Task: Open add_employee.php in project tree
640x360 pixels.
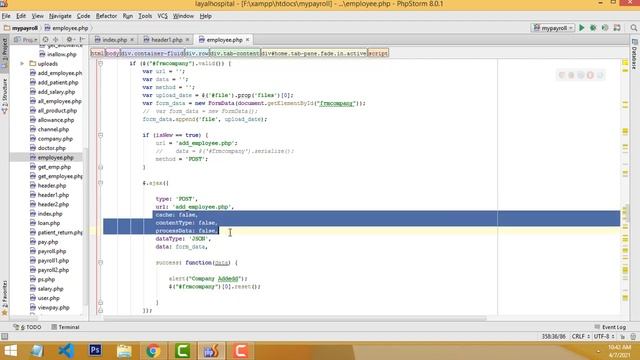Action: pos(56,73)
